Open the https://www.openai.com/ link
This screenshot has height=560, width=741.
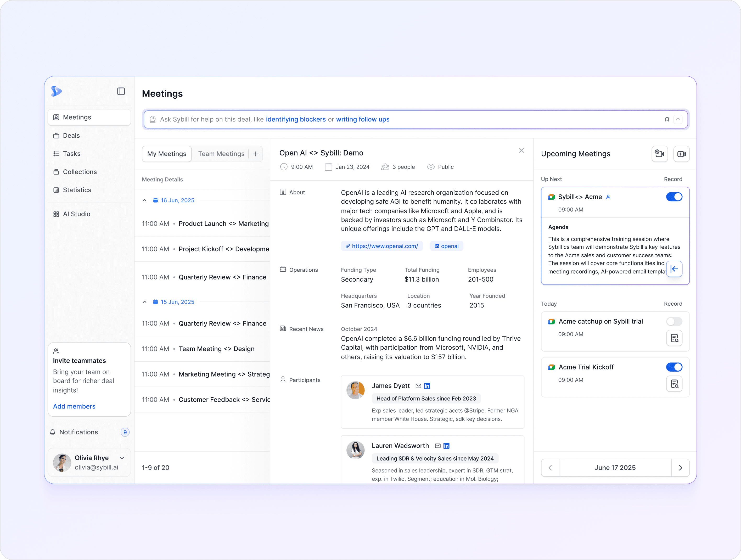tap(382, 246)
